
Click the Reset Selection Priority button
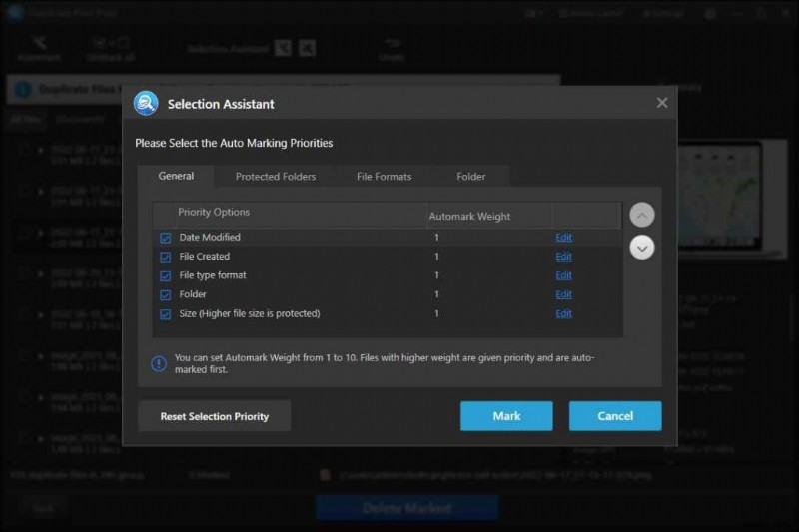pos(215,416)
